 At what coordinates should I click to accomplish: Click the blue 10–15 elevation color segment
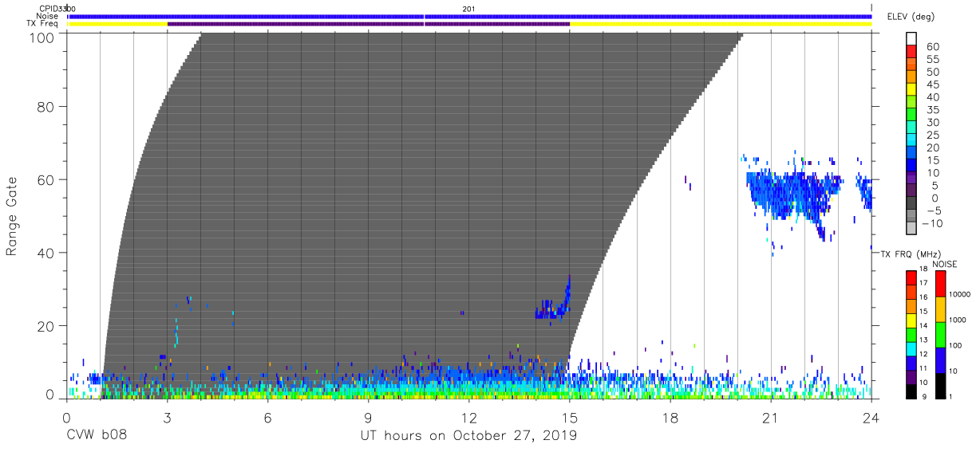coord(911,166)
